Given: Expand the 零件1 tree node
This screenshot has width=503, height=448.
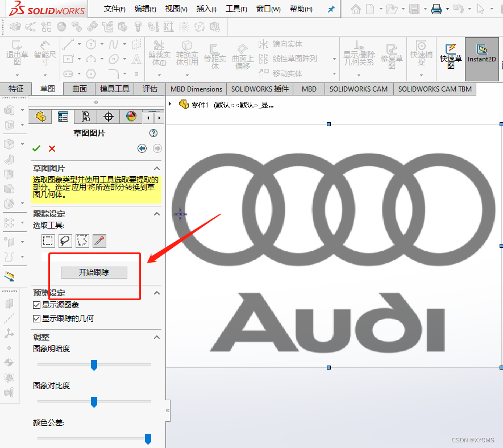Looking at the screenshot, I should click(x=170, y=103).
